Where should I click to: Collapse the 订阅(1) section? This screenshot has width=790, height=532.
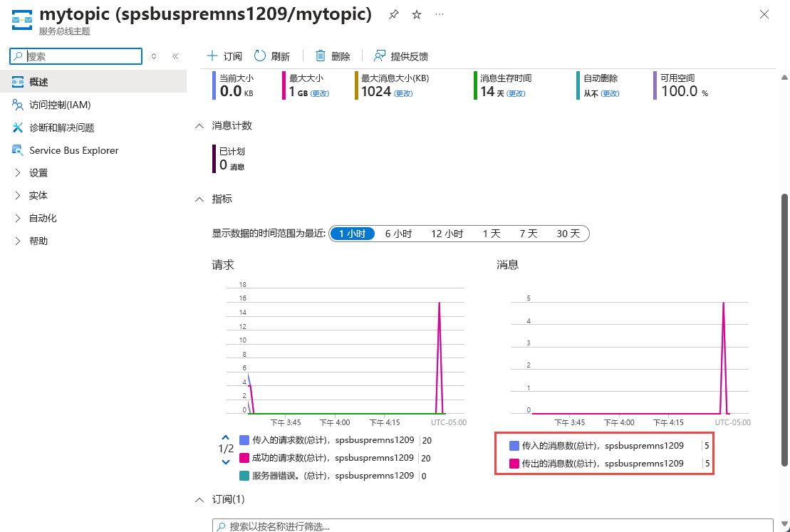[199, 499]
